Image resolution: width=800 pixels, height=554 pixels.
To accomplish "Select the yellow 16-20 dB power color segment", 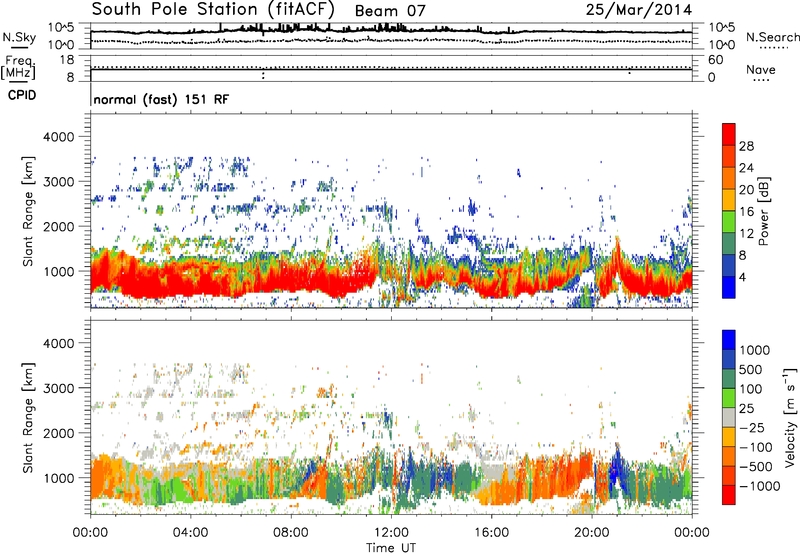I will coord(729,199).
